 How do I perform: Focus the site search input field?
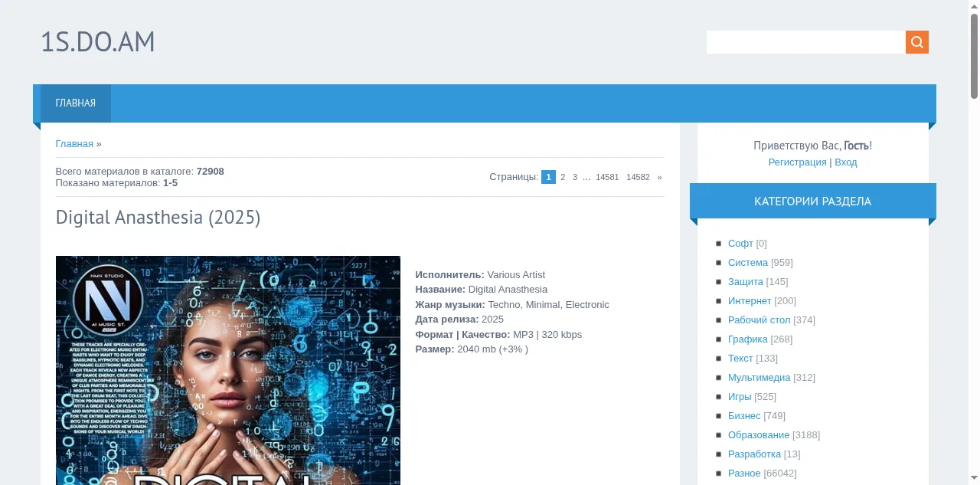click(805, 42)
